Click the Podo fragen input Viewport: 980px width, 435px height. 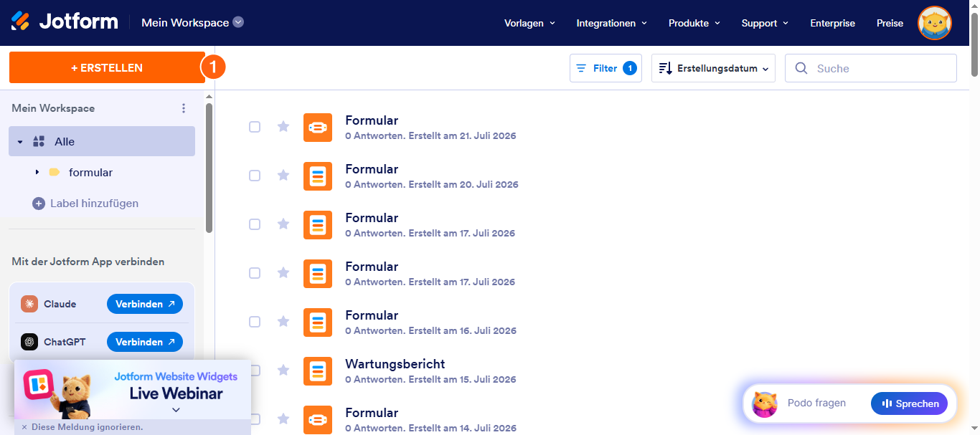[x=816, y=403]
